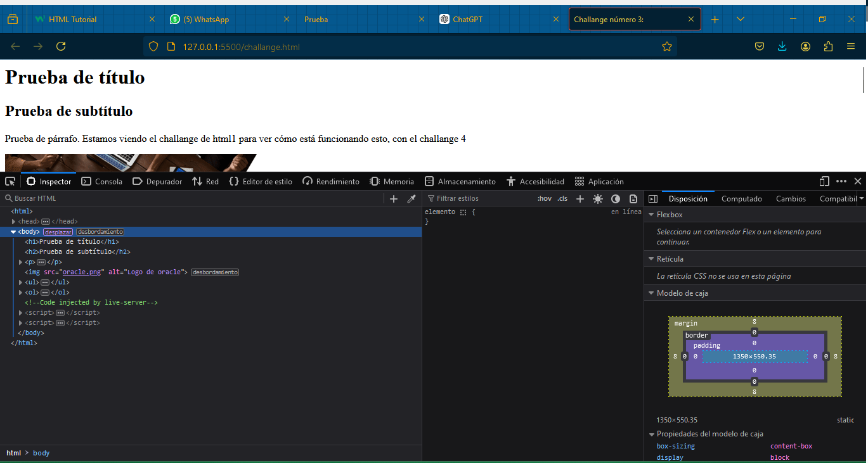Open the Almacenamiento panel
Viewport: 868px width, 463px height.
pyautogui.click(x=460, y=181)
